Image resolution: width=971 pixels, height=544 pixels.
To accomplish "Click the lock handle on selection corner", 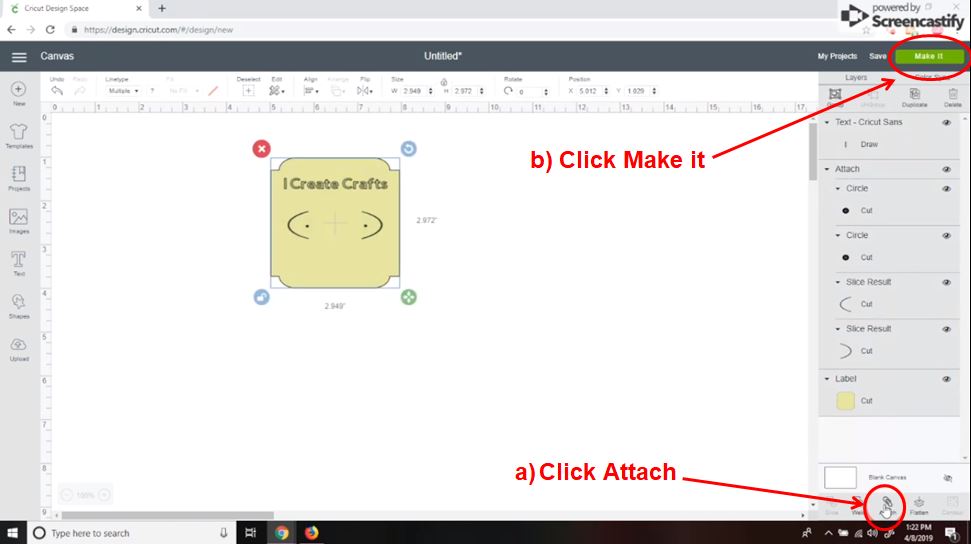I will pyautogui.click(x=261, y=297).
